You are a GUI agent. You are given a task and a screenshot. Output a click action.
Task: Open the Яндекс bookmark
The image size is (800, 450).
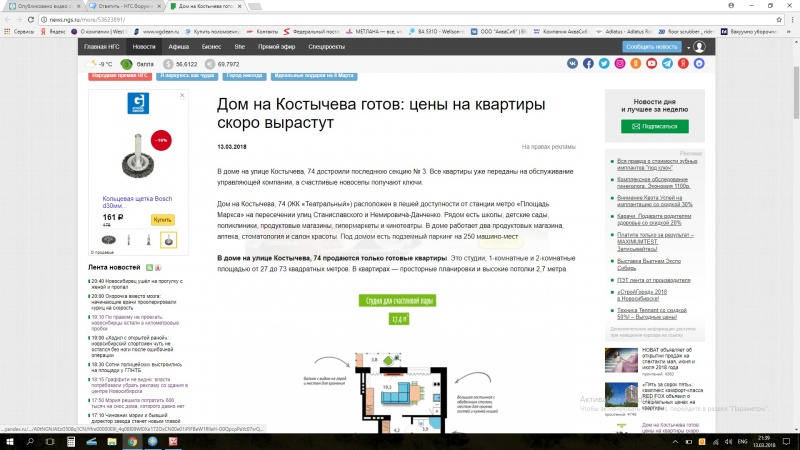(x=54, y=32)
